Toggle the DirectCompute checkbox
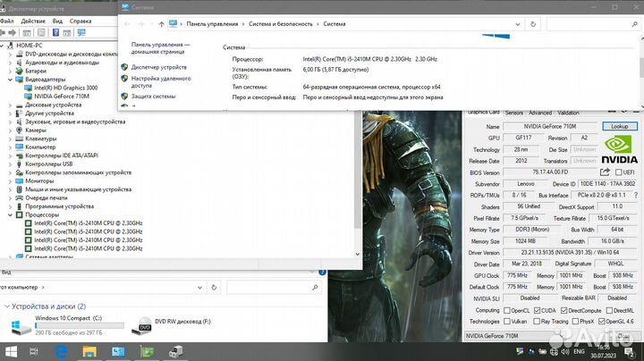This screenshot has width=644, height=361. pyautogui.click(x=563, y=311)
